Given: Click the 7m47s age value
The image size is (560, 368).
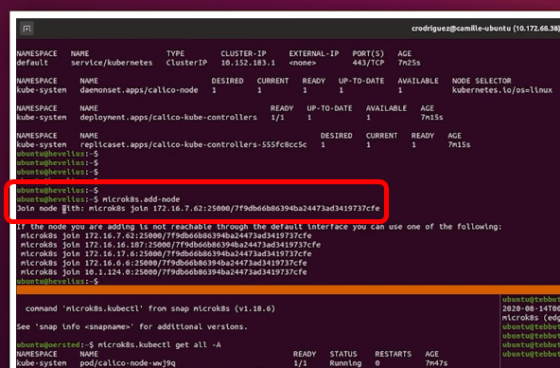Looking at the screenshot, I should pyautogui.click(x=436, y=363).
